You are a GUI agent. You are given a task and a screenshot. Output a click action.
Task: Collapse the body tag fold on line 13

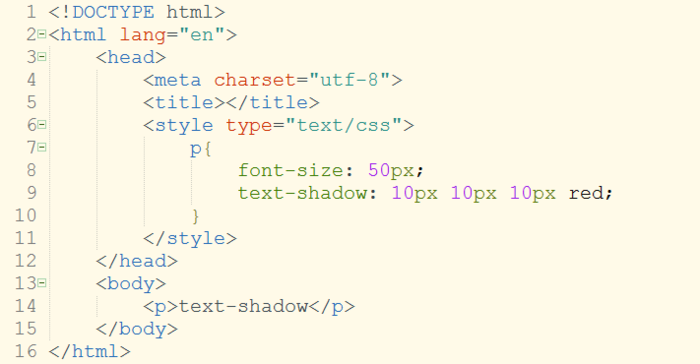[x=42, y=283]
